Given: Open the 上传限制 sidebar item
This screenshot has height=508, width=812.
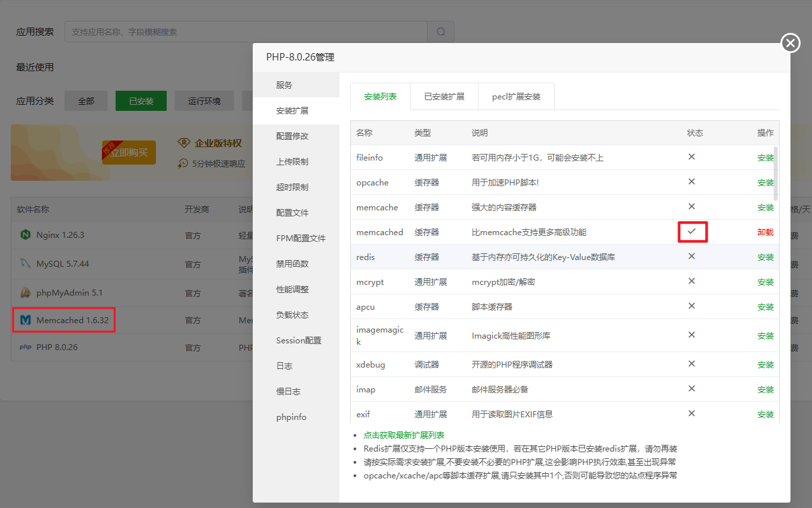Looking at the screenshot, I should click(x=296, y=162).
